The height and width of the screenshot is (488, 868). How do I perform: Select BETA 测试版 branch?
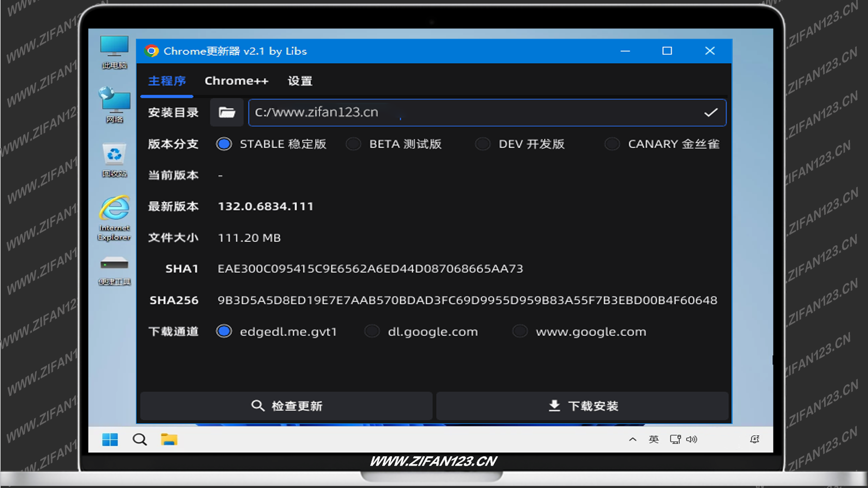point(394,144)
